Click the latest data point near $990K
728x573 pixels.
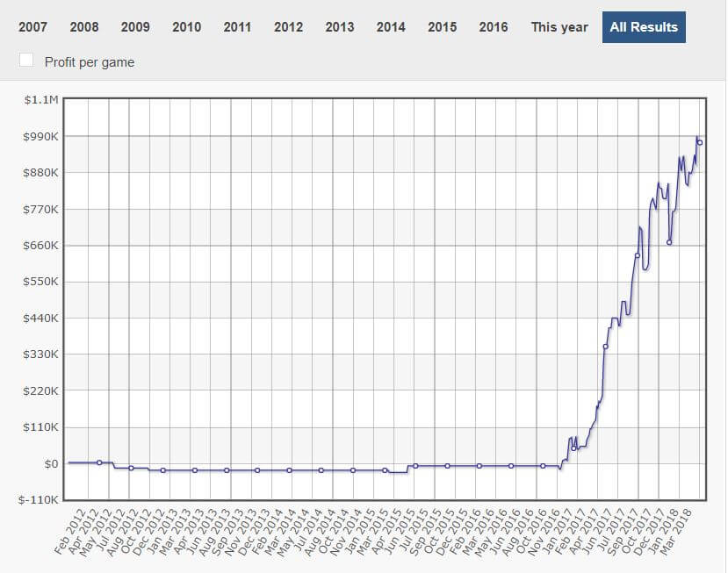coord(700,143)
